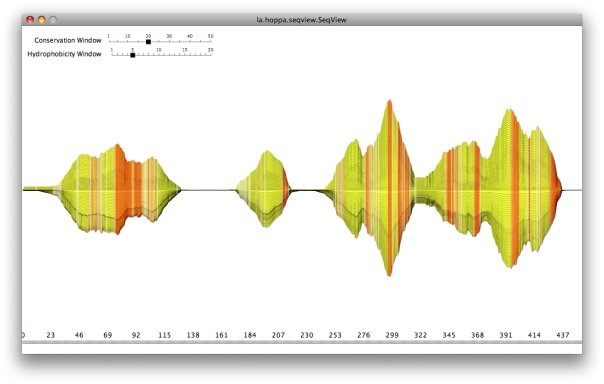Image resolution: width=604 pixels, height=384 pixels.
Task: Select axis position label 437
Action: [x=563, y=335]
